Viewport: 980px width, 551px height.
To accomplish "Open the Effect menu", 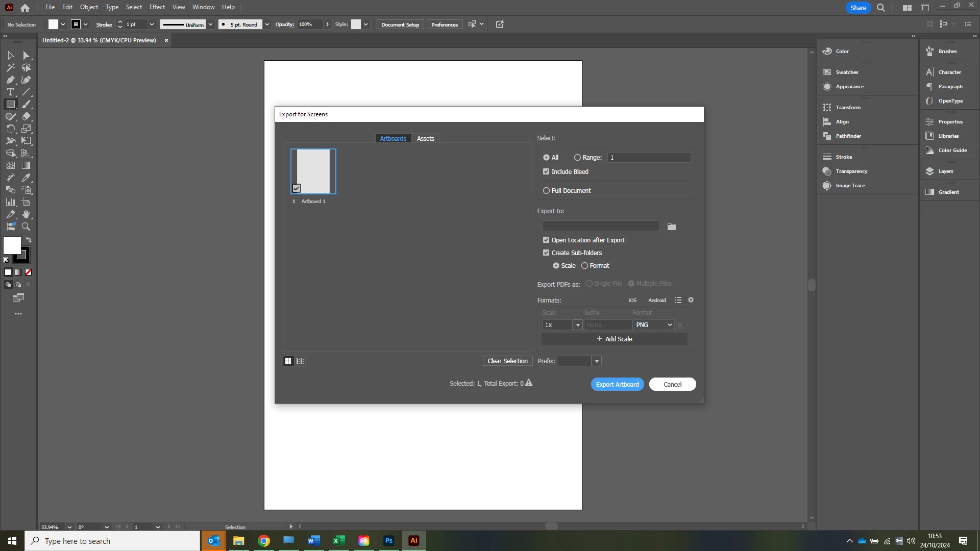I will click(157, 7).
